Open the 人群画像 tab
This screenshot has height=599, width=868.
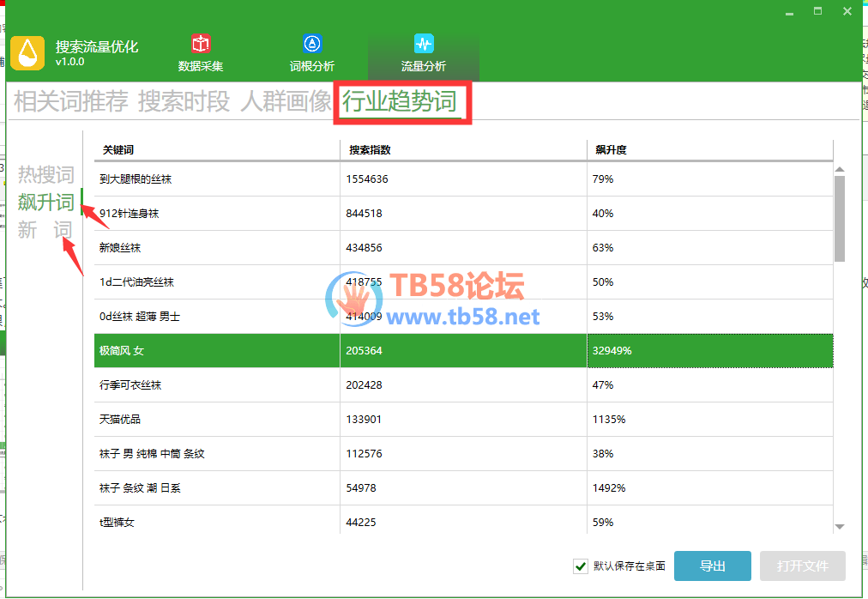[x=286, y=101]
